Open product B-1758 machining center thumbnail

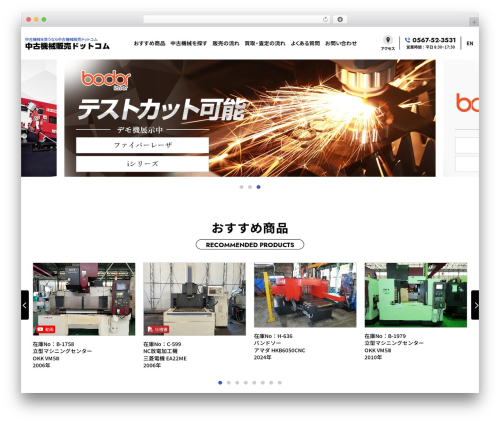point(84,299)
